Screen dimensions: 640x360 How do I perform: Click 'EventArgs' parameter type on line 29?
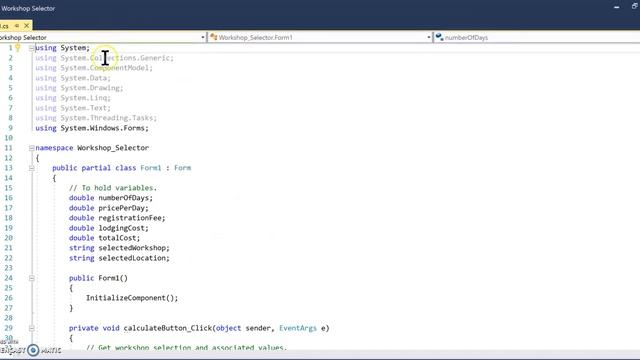click(298, 328)
